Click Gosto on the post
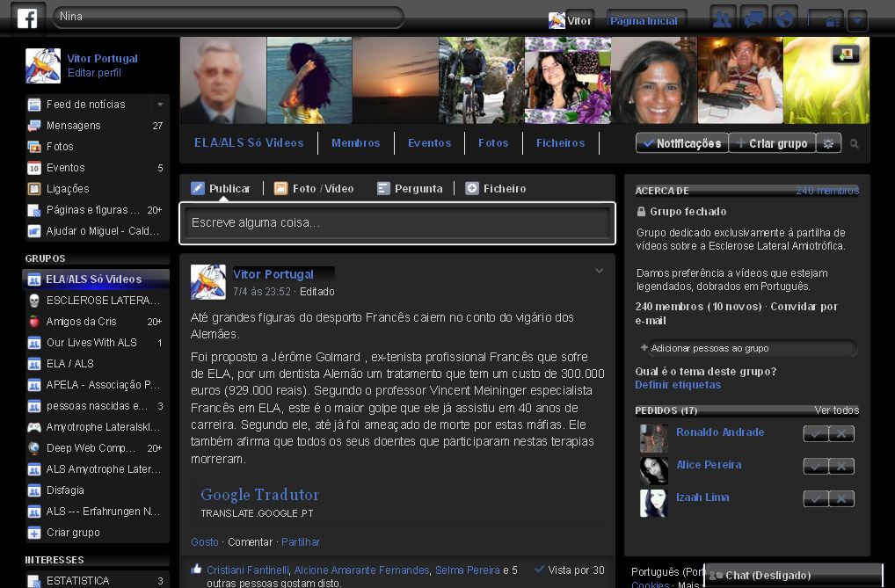This screenshot has width=895, height=588. click(204, 542)
